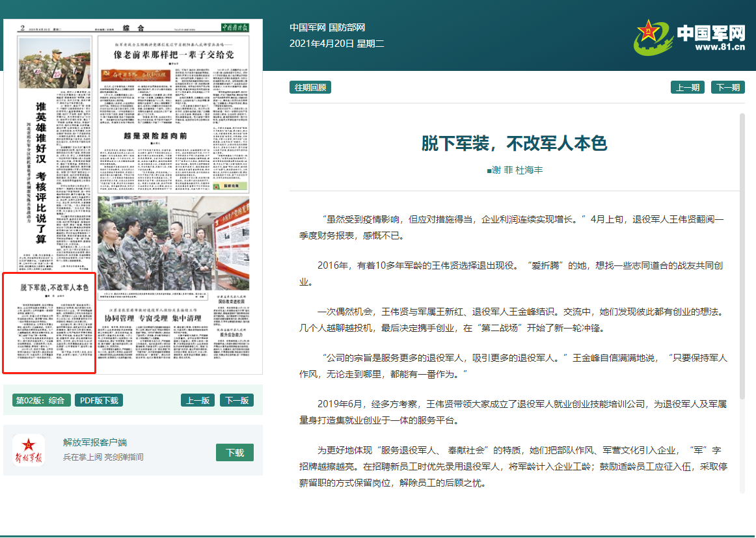Screen dimensions: 756x538
Task: Click the slogan 兵在掌上阅 亮剑弹指间
Action: [103, 457]
